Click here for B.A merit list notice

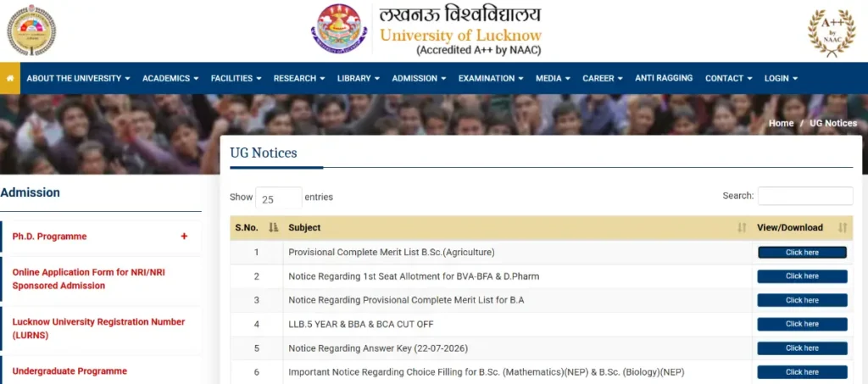(802, 300)
